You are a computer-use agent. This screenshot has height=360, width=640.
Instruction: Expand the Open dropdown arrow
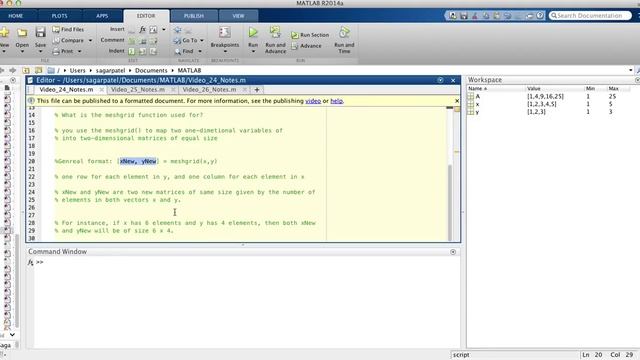point(22,51)
